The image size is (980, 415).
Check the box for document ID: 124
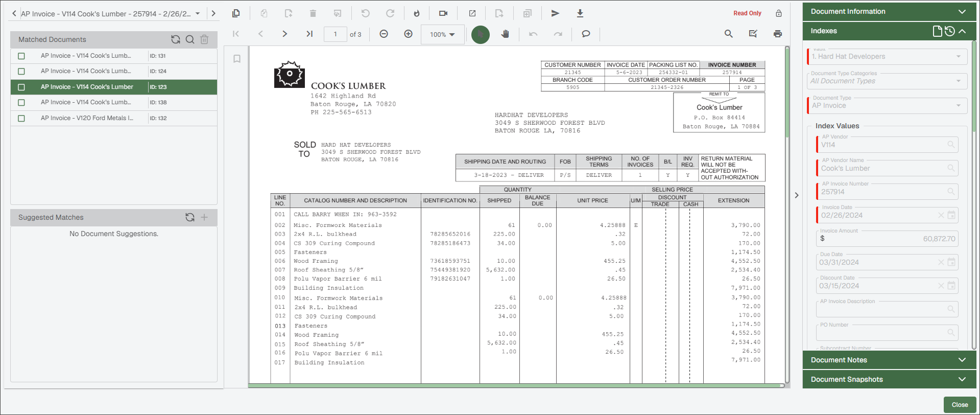[21, 71]
